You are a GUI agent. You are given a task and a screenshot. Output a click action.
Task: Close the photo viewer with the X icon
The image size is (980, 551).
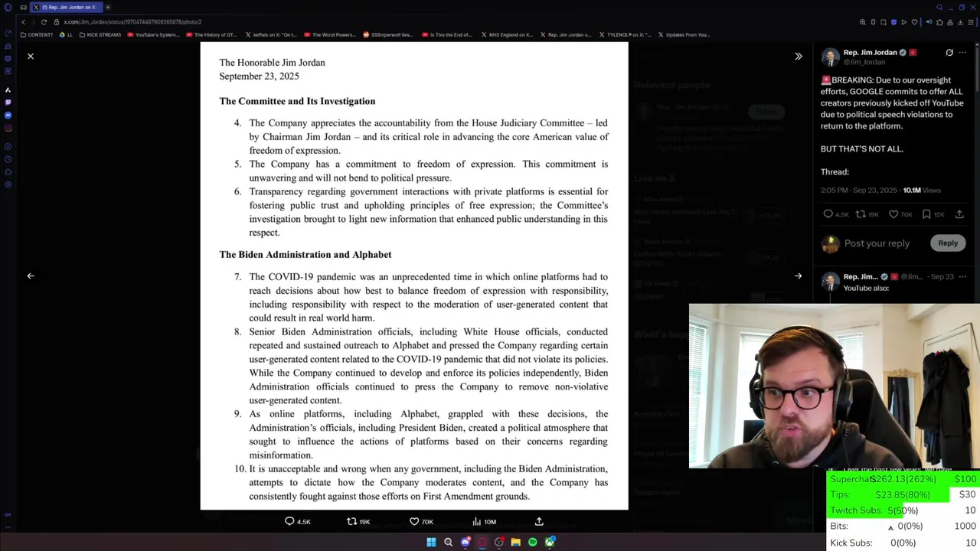tap(31, 57)
